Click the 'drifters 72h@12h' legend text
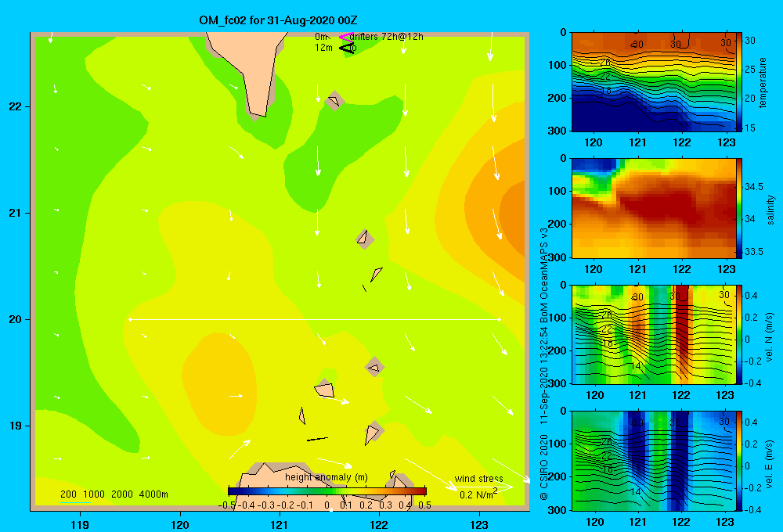The height and width of the screenshot is (532, 783). click(x=386, y=37)
